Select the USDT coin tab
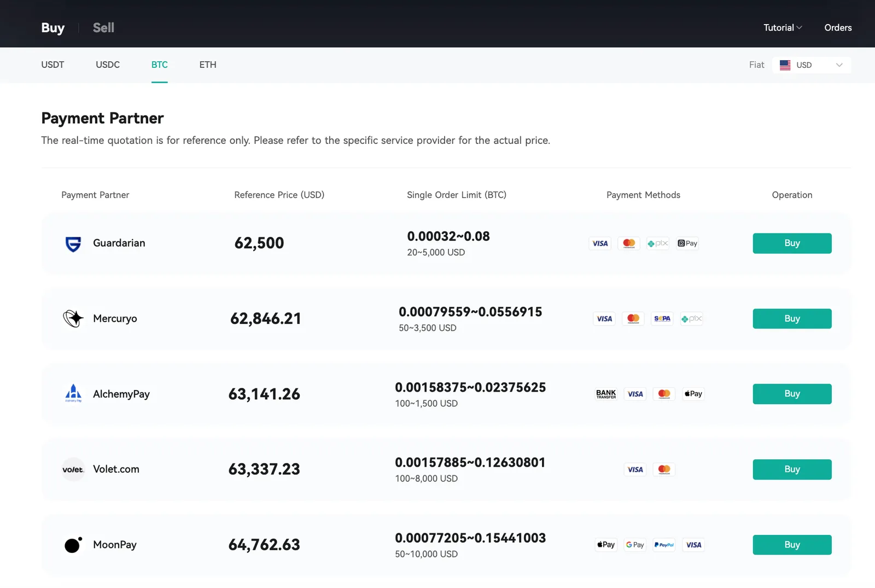This screenshot has width=875, height=588. (x=52, y=65)
